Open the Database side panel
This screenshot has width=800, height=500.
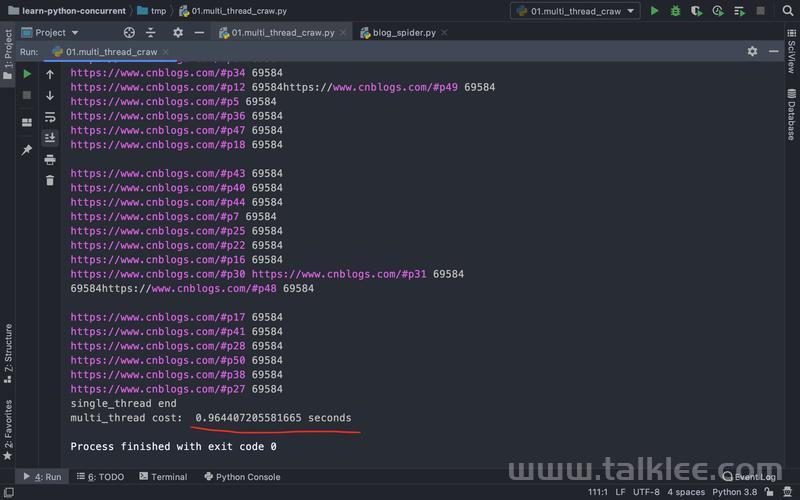click(791, 114)
